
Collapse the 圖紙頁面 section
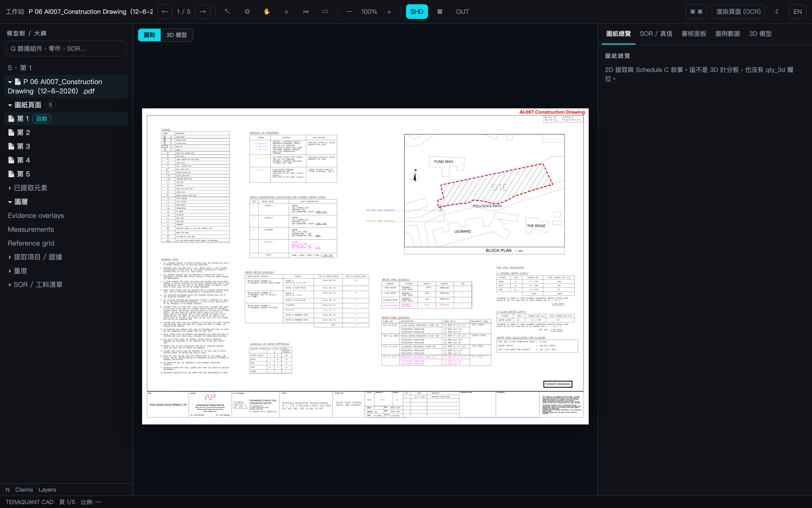pos(10,105)
